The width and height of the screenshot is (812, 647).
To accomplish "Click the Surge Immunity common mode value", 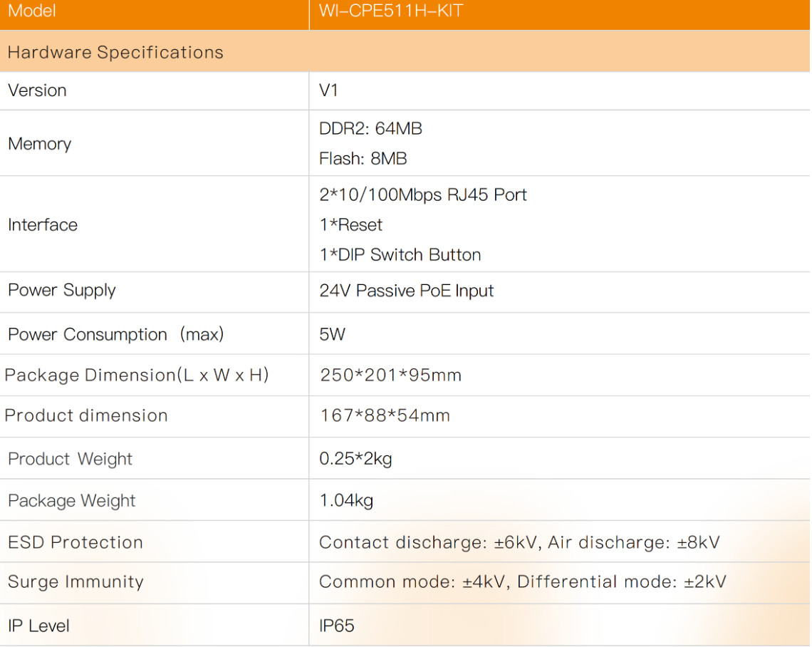I will click(x=413, y=582).
